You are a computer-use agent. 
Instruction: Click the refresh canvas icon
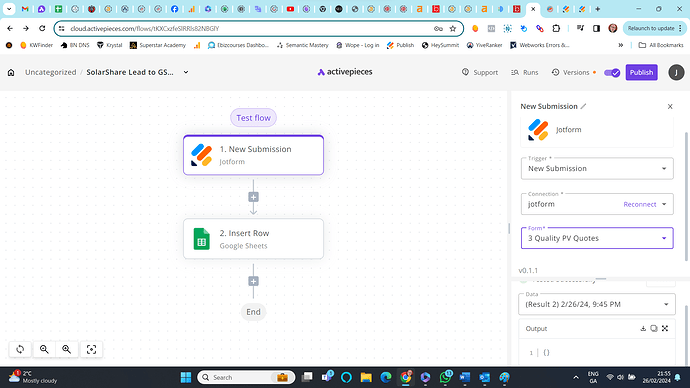point(20,349)
